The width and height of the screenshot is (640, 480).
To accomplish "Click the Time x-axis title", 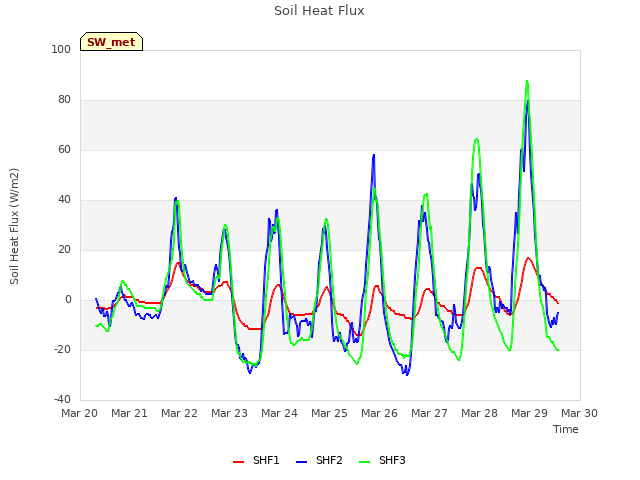I will tap(566, 429).
